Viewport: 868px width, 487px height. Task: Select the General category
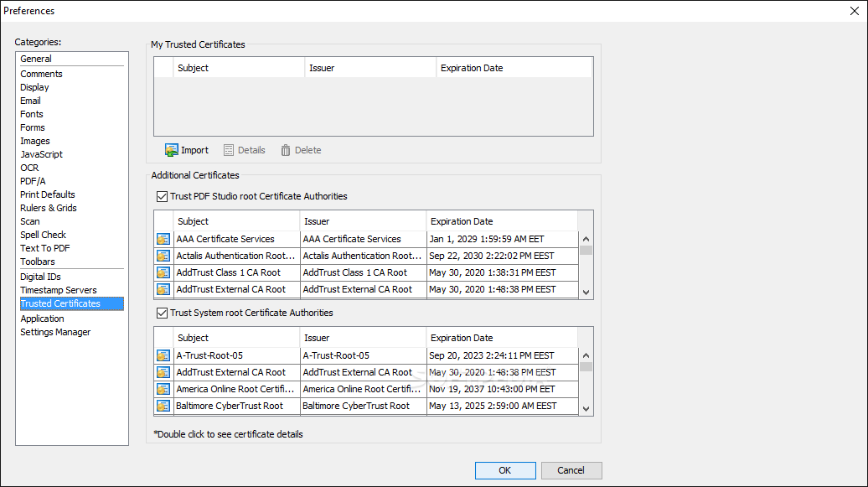point(36,59)
